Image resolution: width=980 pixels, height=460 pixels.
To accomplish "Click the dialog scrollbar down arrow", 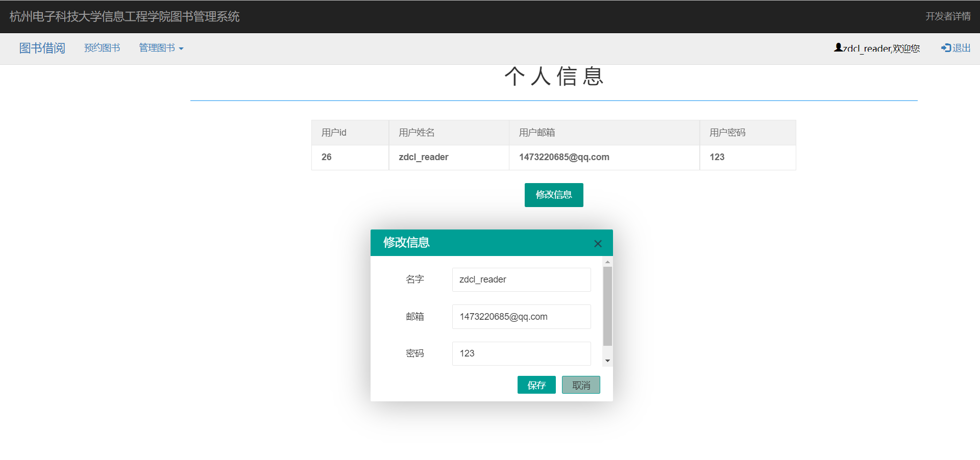I will click(x=607, y=361).
